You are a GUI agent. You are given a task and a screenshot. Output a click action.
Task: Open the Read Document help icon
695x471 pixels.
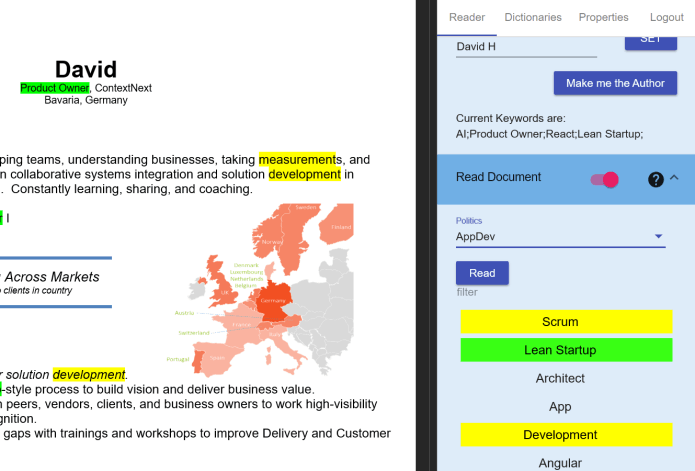tap(656, 179)
